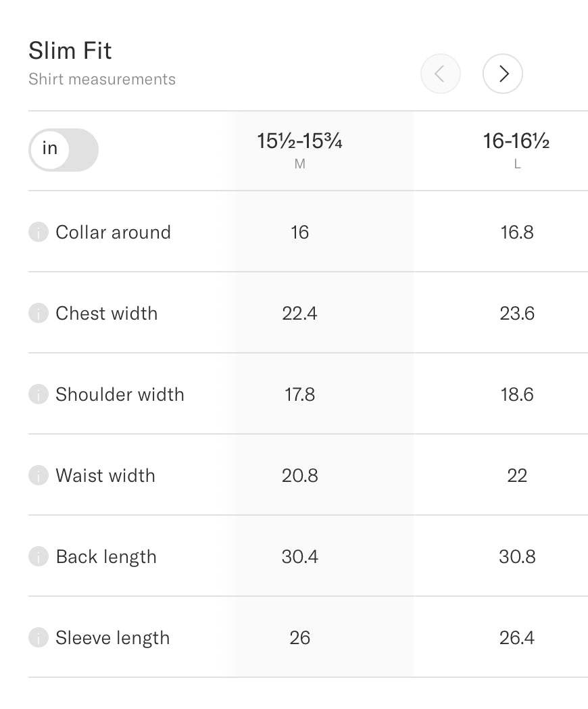
Task: Click the Sleeve length label
Action: (112, 638)
